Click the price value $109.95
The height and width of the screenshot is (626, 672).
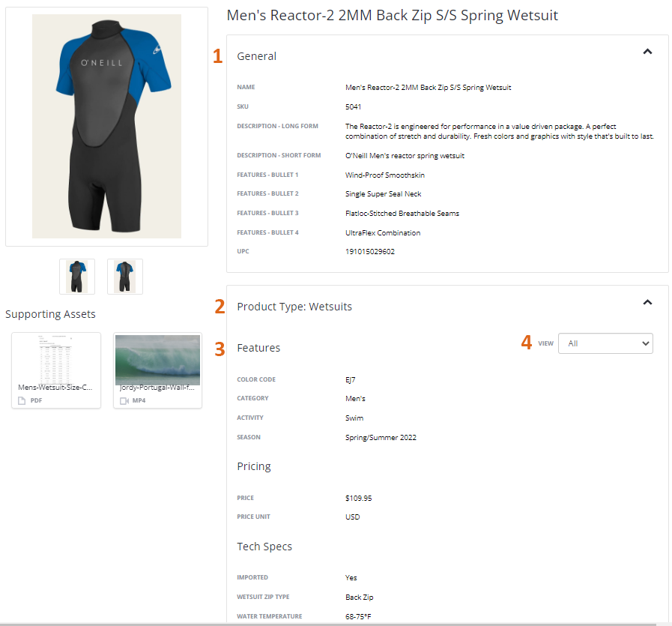358,499
